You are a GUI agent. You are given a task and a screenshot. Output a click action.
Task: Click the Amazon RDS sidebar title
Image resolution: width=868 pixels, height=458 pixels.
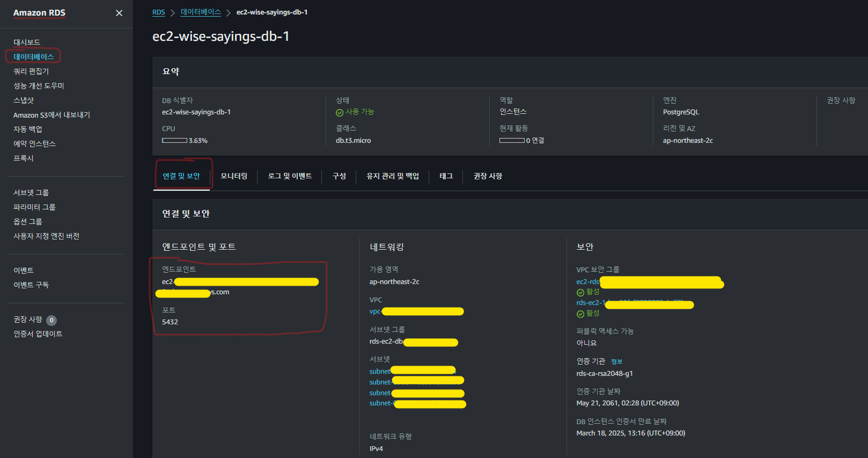[39, 13]
